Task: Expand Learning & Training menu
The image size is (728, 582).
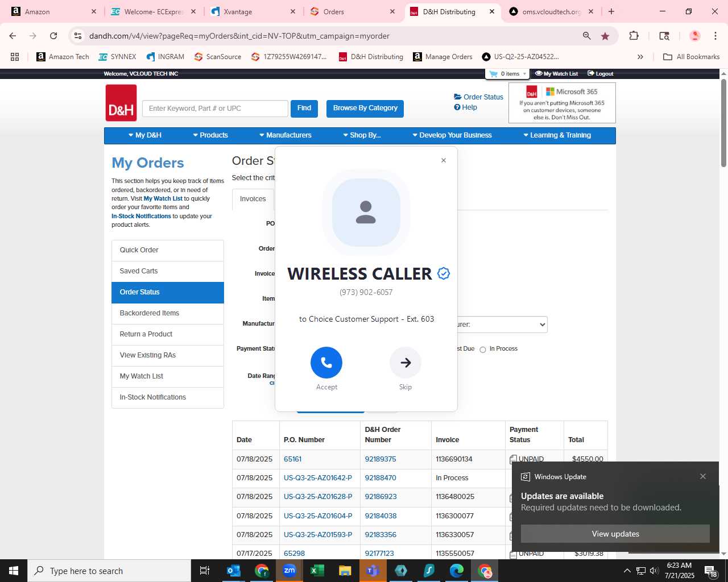Action: pyautogui.click(x=557, y=135)
